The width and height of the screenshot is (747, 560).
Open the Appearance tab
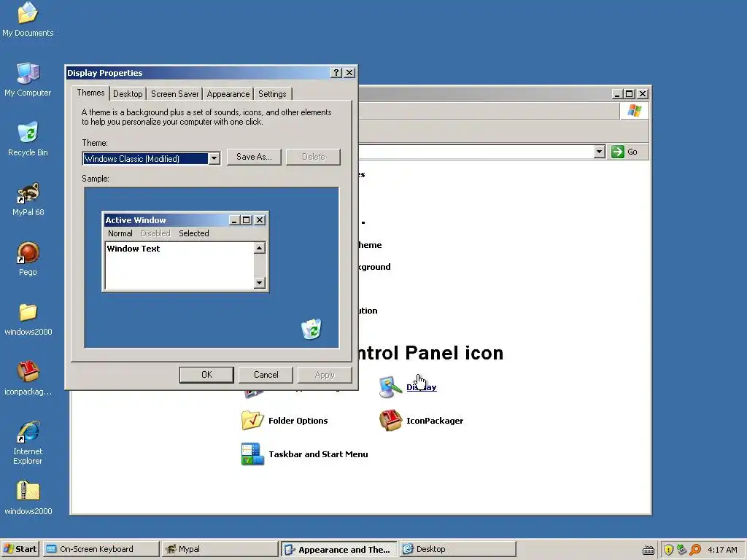(x=228, y=94)
